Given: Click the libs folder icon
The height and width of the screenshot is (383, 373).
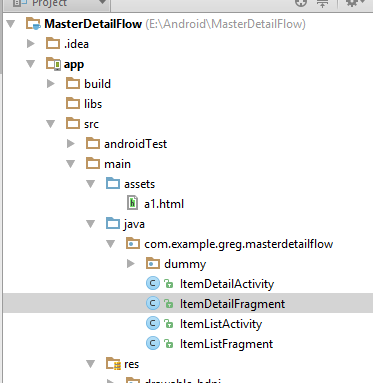Looking at the screenshot, I should (73, 104).
